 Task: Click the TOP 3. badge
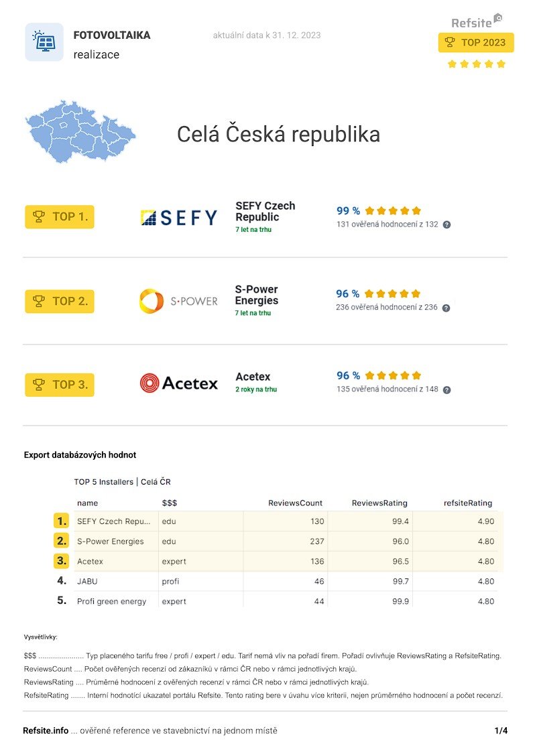click(59, 385)
